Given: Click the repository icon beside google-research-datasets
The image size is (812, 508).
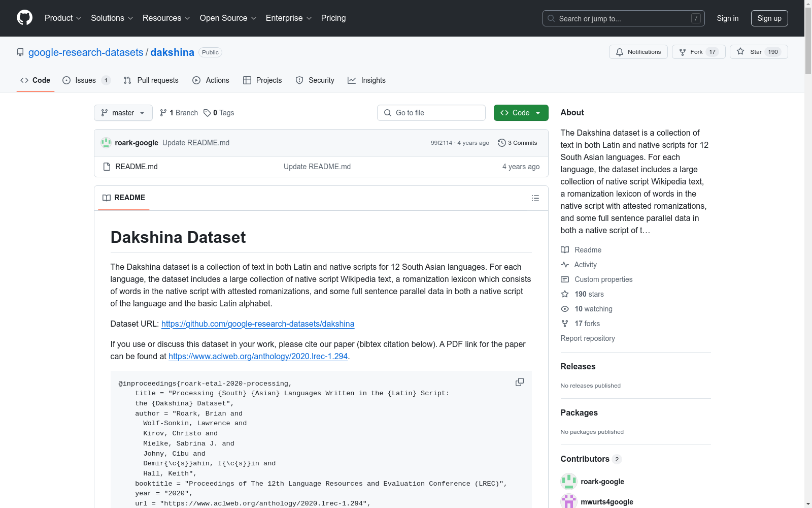Looking at the screenshot, I should (x=20, y=52).
